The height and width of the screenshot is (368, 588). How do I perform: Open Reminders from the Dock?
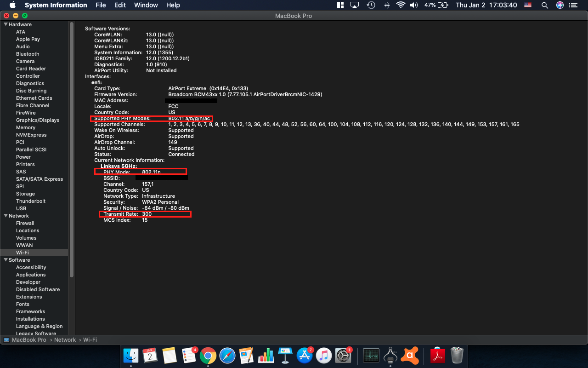[x=189, y=355]
